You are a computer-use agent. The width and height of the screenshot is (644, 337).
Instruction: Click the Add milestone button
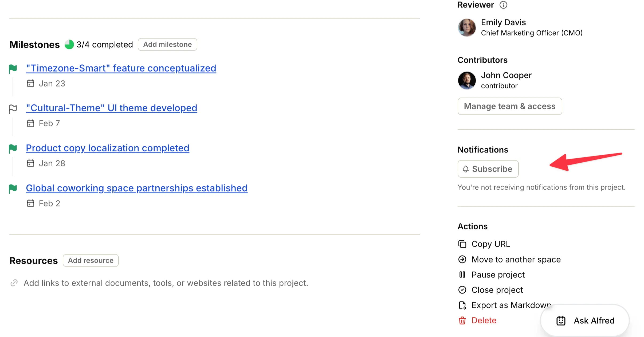coord(167,44)
